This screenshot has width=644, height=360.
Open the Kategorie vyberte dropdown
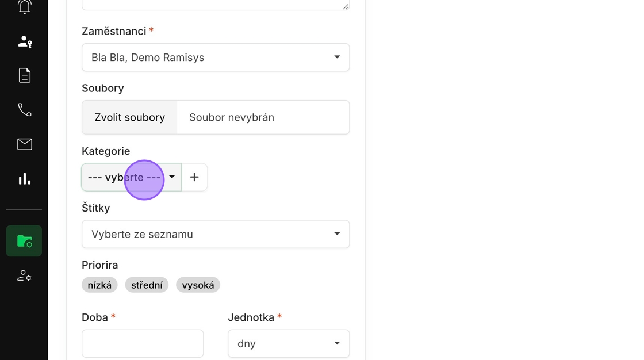[132, 177]
